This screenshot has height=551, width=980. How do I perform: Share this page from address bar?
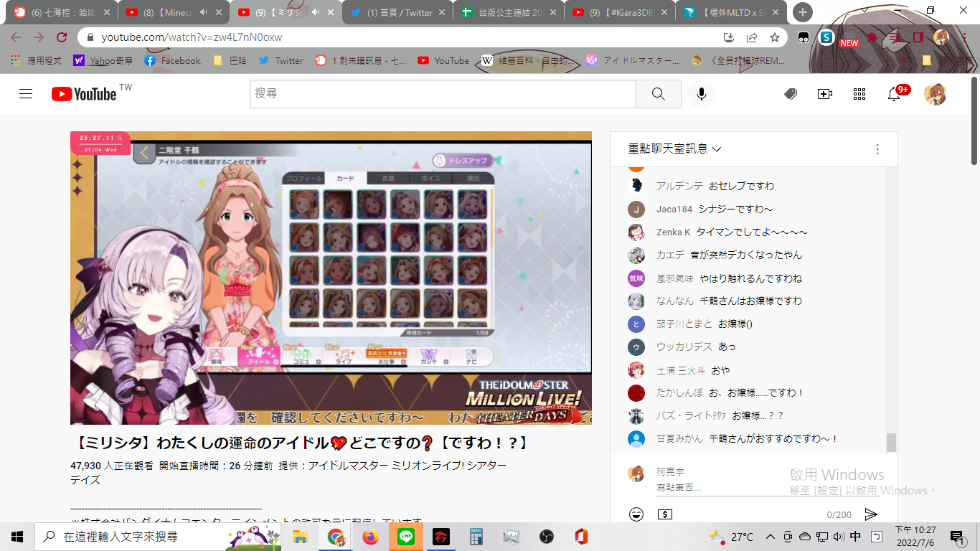tap(752, 37)
